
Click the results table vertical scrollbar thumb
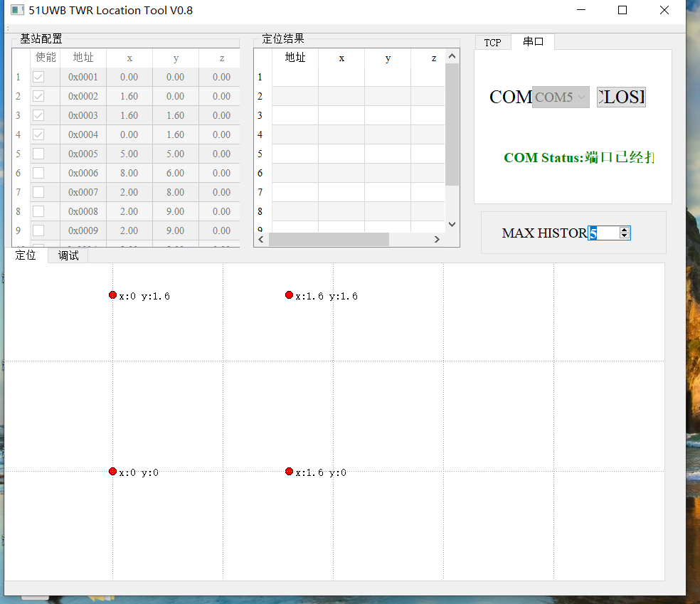[x=452, y=124]
